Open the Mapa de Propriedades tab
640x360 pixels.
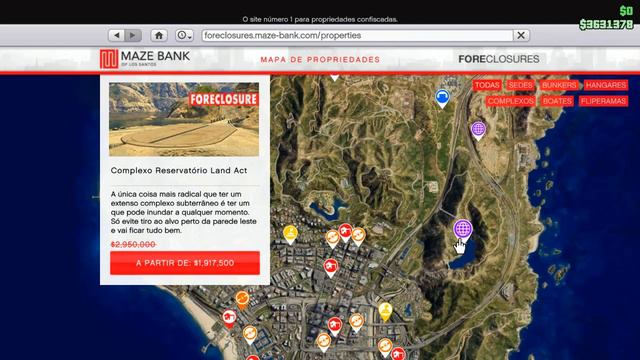[x=320, y=60]
